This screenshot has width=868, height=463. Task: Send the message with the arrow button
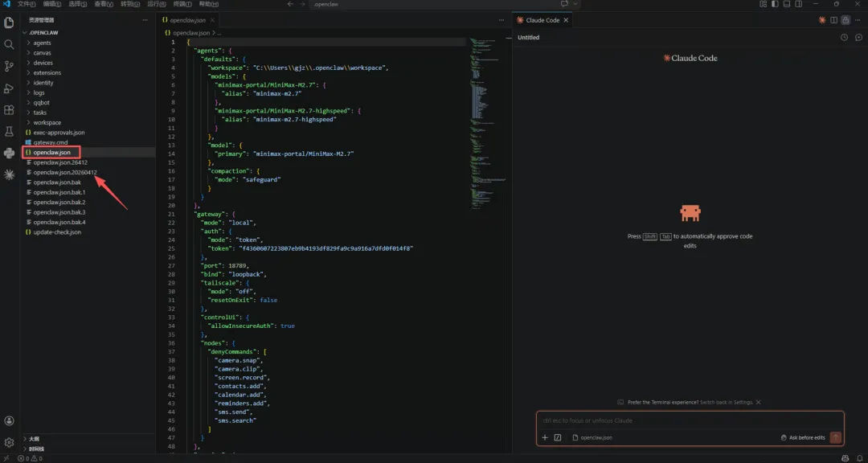click(x=835, y=437)
